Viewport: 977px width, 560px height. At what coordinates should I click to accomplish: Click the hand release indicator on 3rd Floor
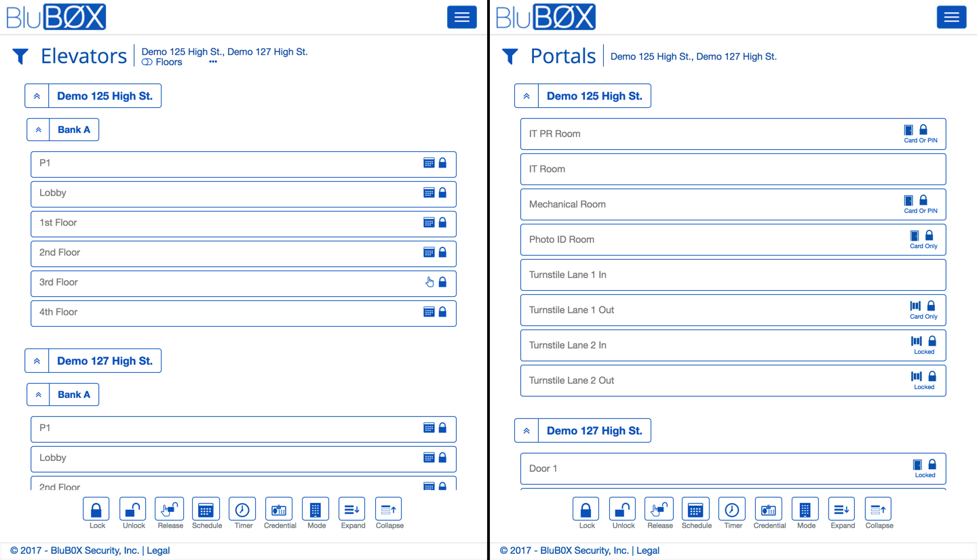click(429, 282)
